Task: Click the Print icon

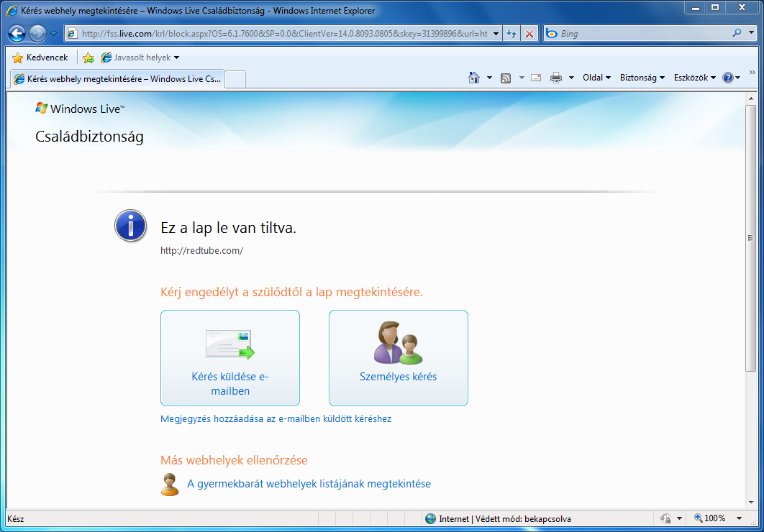Action: [x=556, y=78]
